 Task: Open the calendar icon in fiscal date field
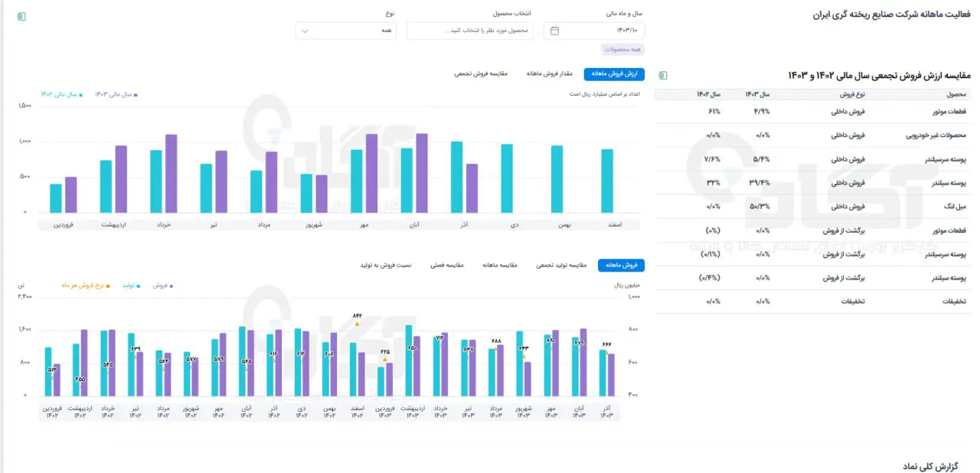[x=555, y=31]
